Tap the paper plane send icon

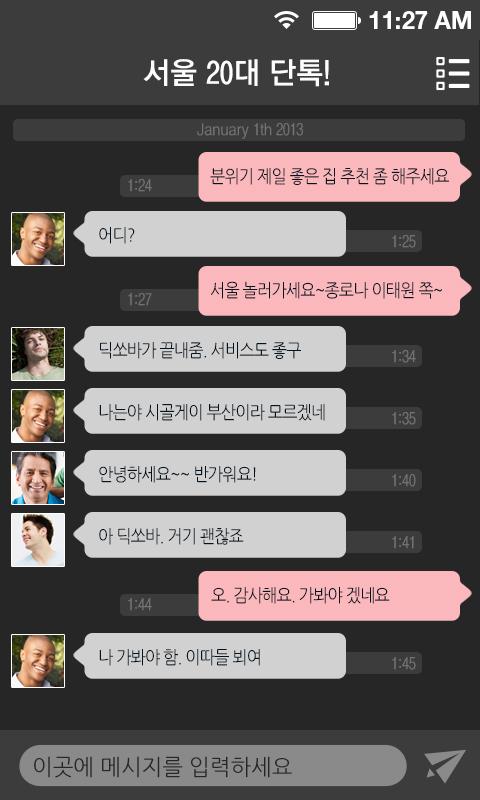point(445,765)
